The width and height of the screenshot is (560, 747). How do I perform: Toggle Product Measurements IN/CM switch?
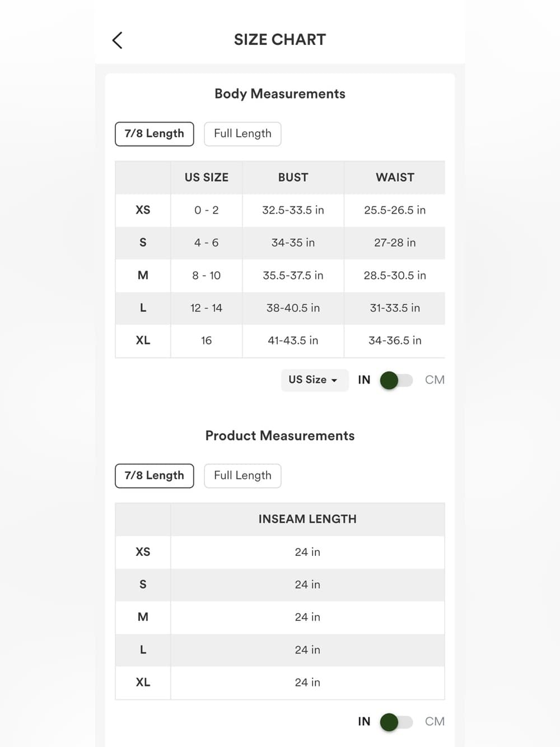click(x=396, y=722)
